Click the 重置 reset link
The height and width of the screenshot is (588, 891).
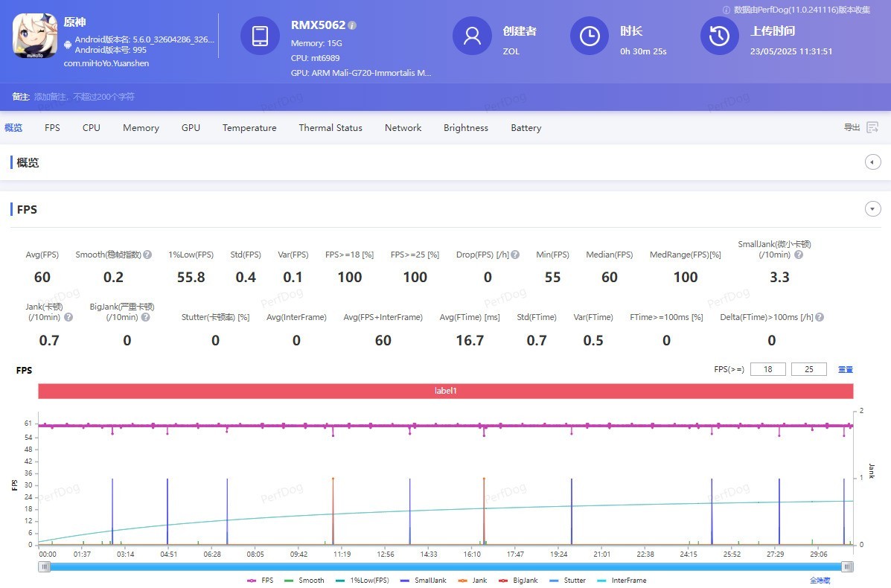[846, 370]
